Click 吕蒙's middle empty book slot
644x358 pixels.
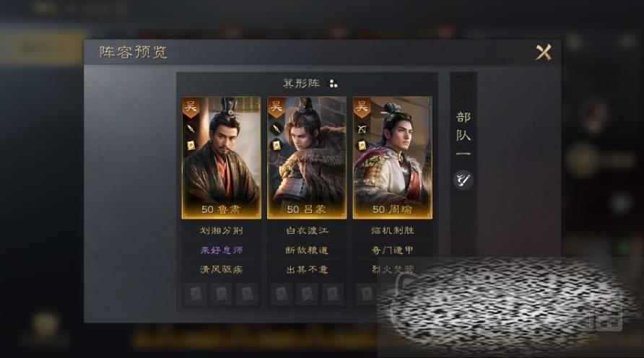(307, 294)
